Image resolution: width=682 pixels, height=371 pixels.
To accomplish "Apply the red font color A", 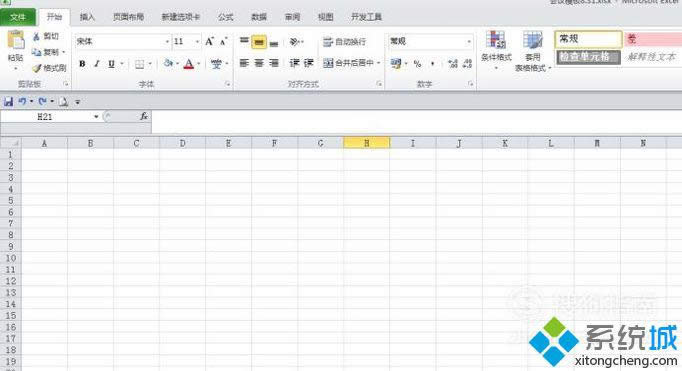I will (x=189, y=64).
